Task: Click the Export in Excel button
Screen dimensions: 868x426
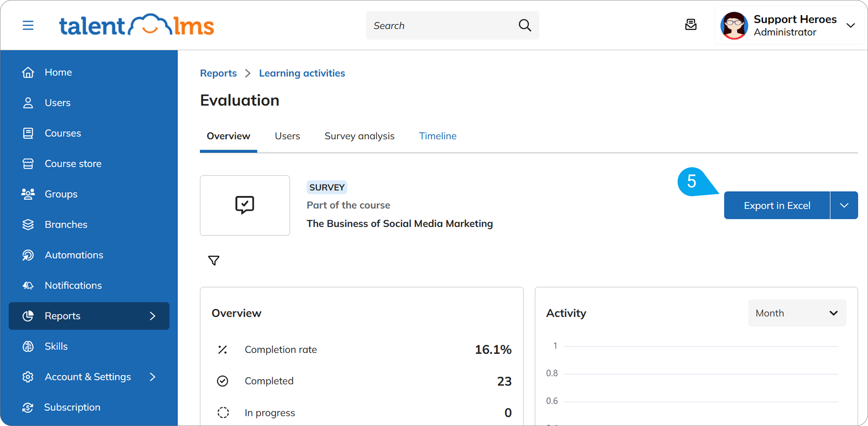Action: (x=777, y=205)
